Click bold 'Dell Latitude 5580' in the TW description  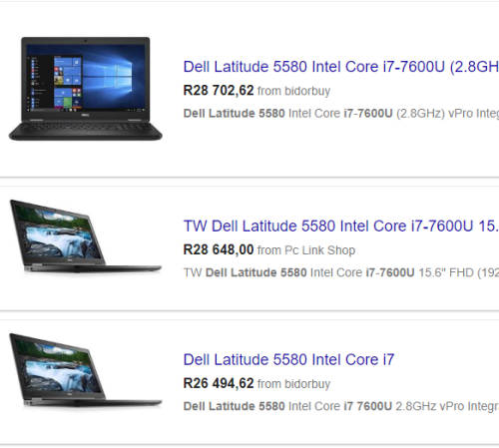(x=256, y=272)
